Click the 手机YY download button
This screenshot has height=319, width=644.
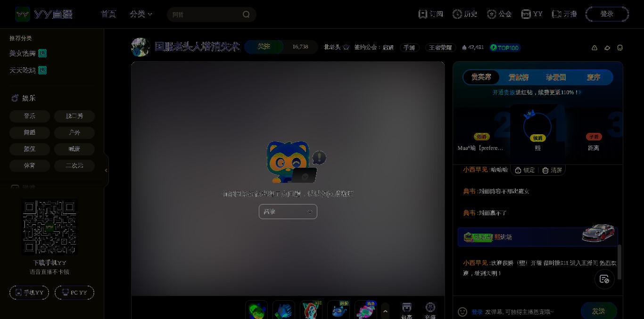[x=29, y=293]
